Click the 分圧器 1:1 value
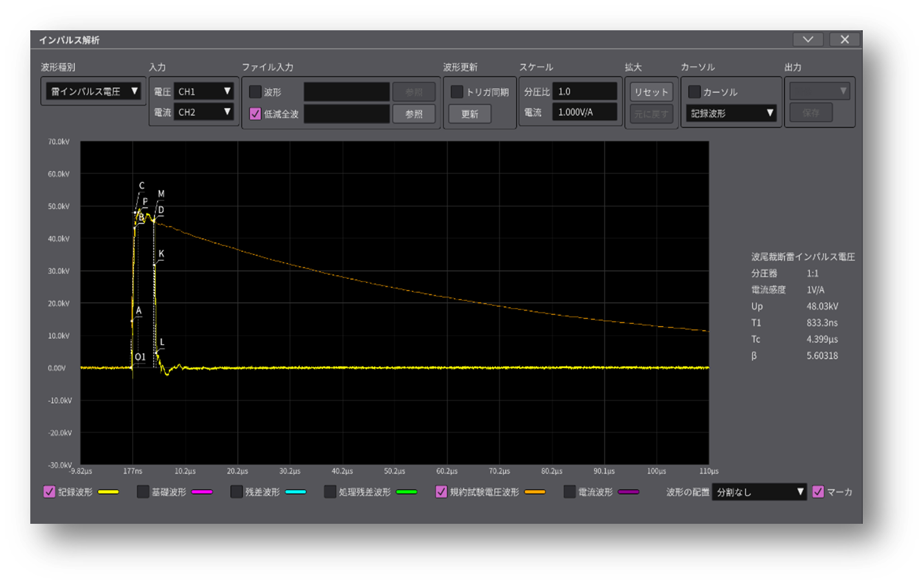Screen dimensions: 924x585 [812, 273]
